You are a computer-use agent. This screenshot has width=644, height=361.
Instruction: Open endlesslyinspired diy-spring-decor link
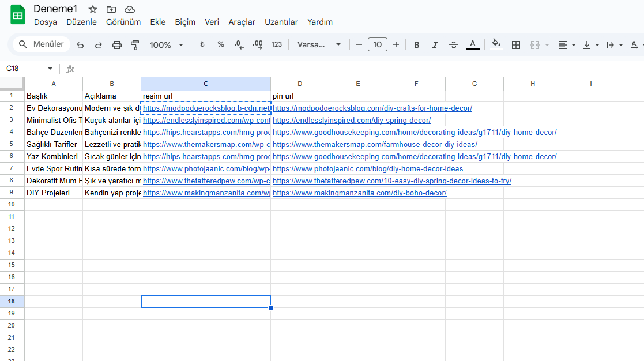pos(352,121)
